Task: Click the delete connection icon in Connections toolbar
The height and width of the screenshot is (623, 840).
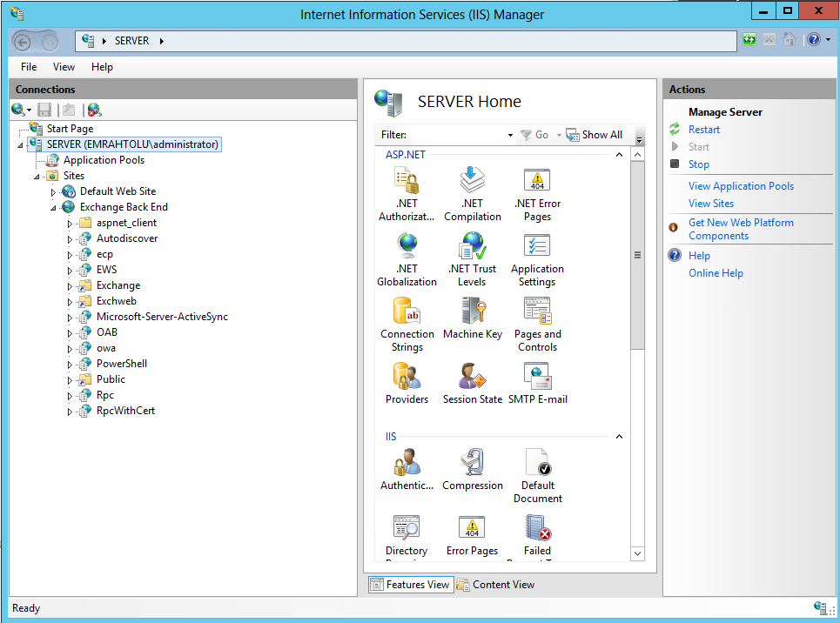Action: [94, 110]
